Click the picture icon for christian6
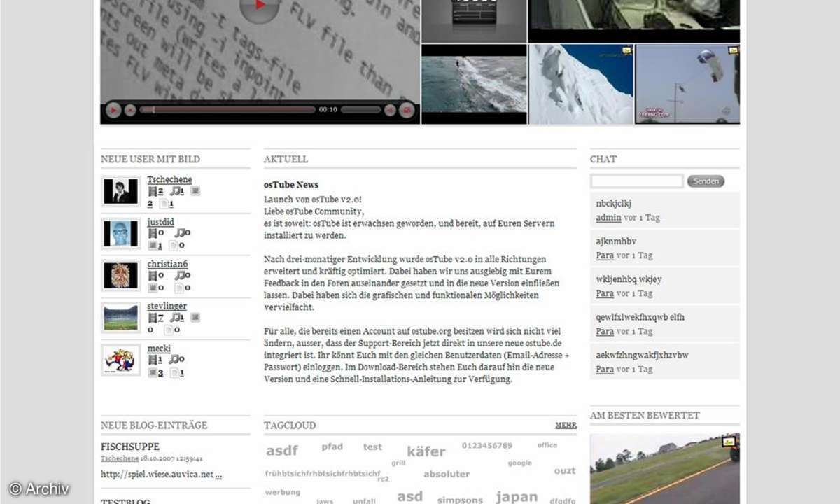 pyautogui.click(x=153, y=288)
